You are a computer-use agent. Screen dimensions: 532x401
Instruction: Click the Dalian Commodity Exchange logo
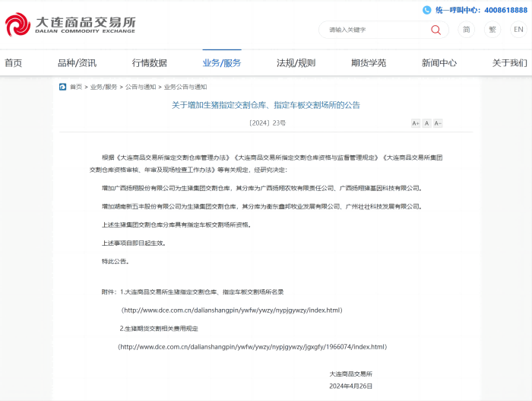(71, 25)
